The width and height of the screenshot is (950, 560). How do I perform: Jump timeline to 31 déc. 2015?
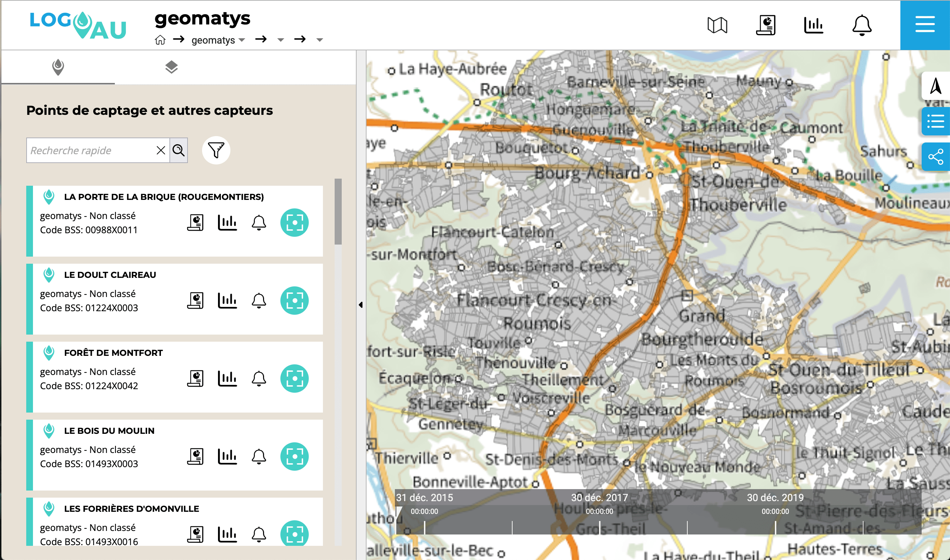424,498
